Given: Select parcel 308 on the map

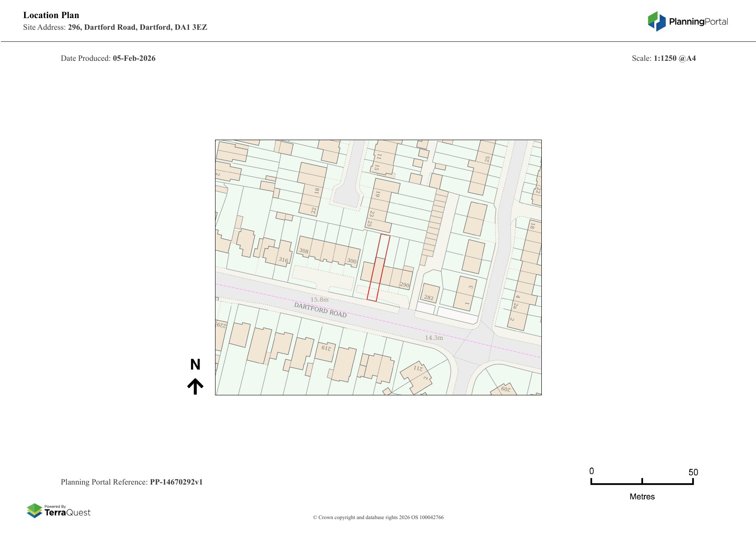Looking at the screenshot, I should (304, 251).
